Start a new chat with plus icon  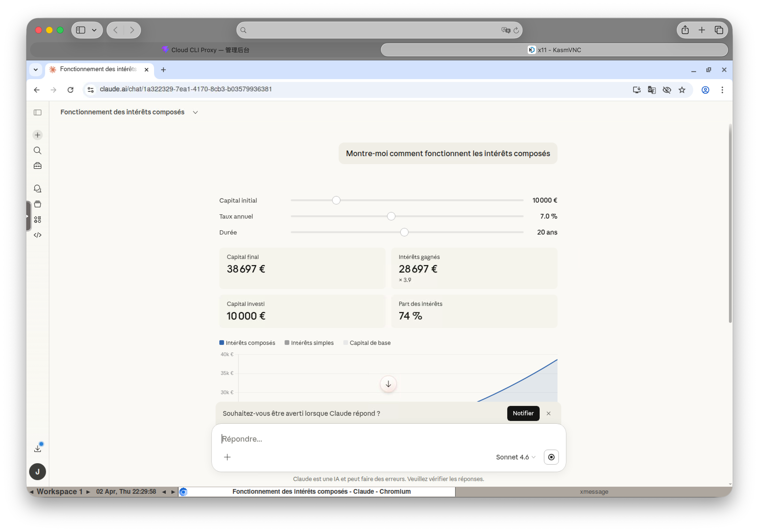coord(38,135)
